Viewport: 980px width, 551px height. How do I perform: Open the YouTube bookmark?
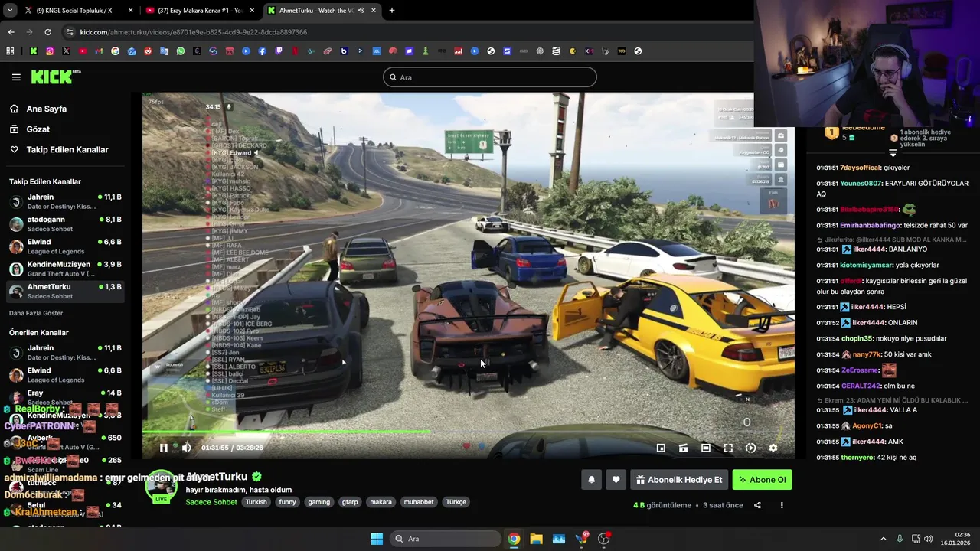[x=83, y=51]
